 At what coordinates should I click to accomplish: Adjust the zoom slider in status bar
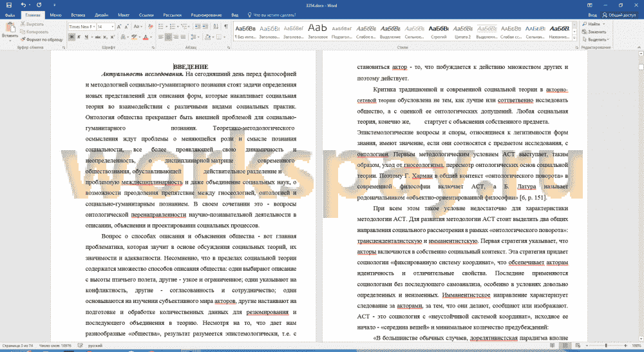(x=606, y=346)
